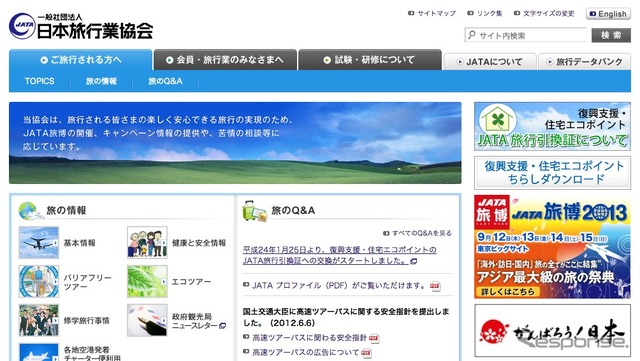
Task: Click bullet icon before サイトマップ
Action: pos(411,13)
